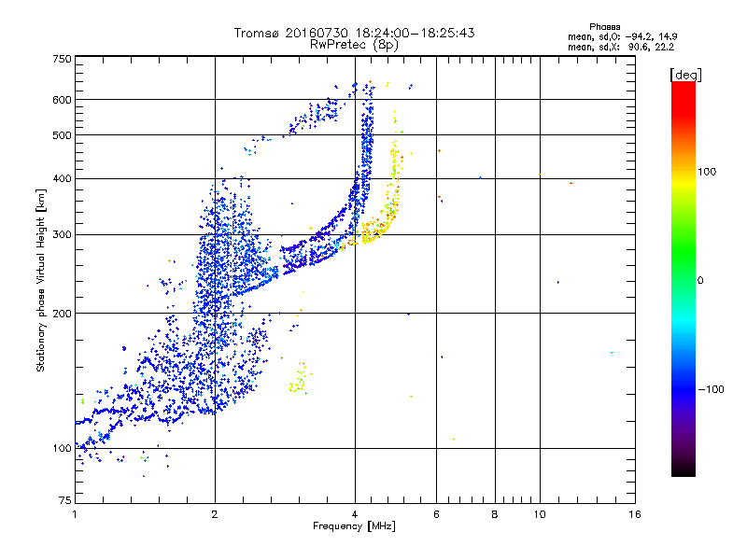Click the yellow-green echo cluster near 3 MHz
The height and width of the screenshot is (560, 747).
click(x=299, y=379)
